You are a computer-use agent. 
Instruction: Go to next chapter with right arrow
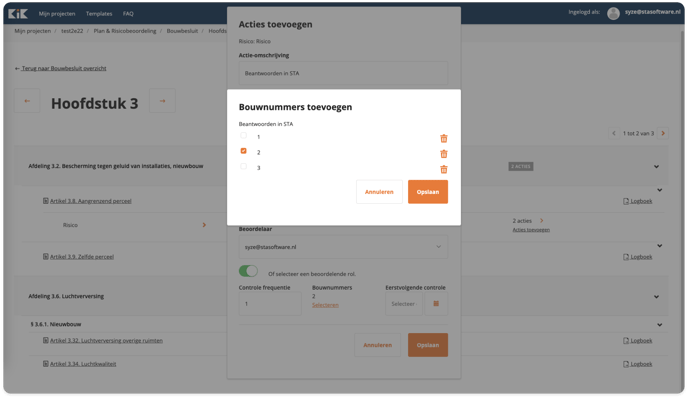(162, 101)
